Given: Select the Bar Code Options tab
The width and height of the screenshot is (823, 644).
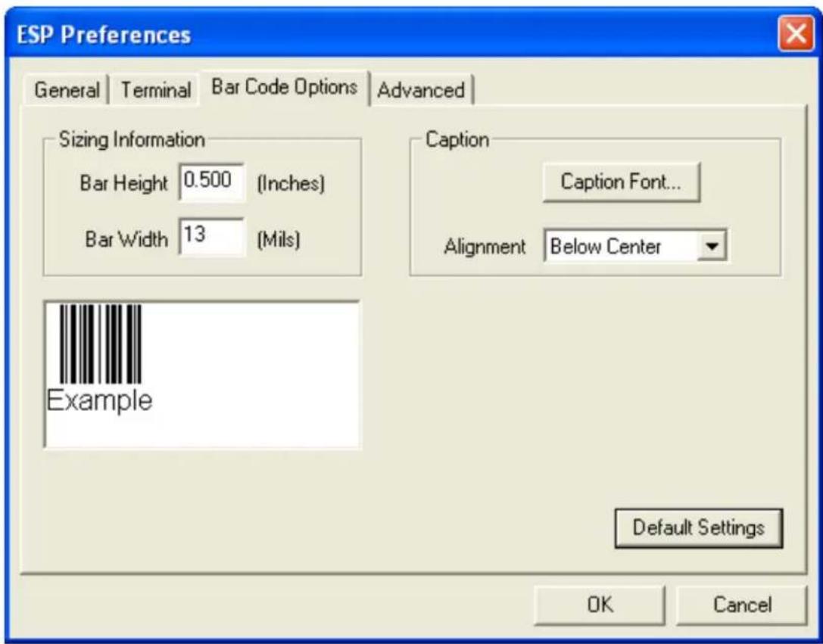Looking at the screenshot, I should (285, 87).
